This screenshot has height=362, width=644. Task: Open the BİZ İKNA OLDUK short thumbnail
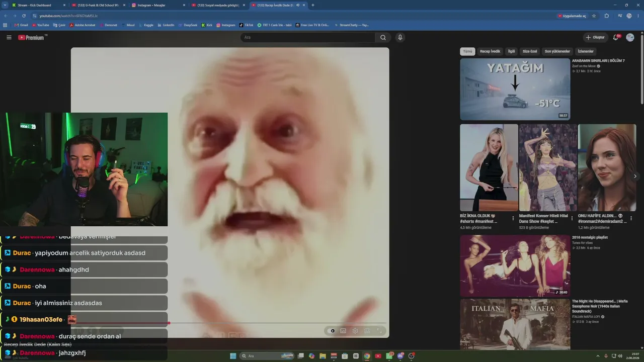(489, 167)
